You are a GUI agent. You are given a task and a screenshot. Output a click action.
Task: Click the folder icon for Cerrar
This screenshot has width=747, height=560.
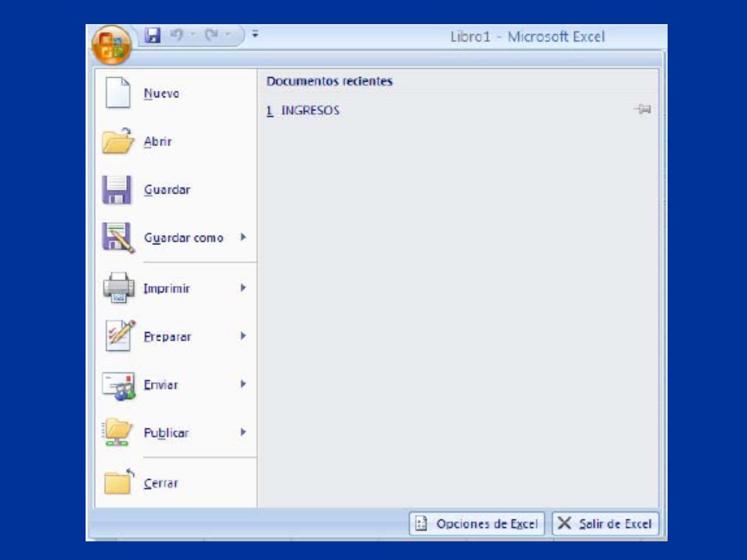click(118, 482)
